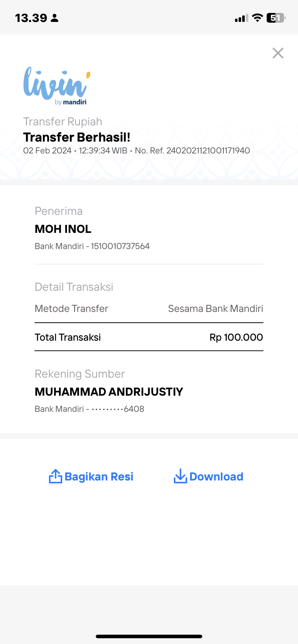
Task: Tap the home indicator bar at bottom
Action: point(149,636)
